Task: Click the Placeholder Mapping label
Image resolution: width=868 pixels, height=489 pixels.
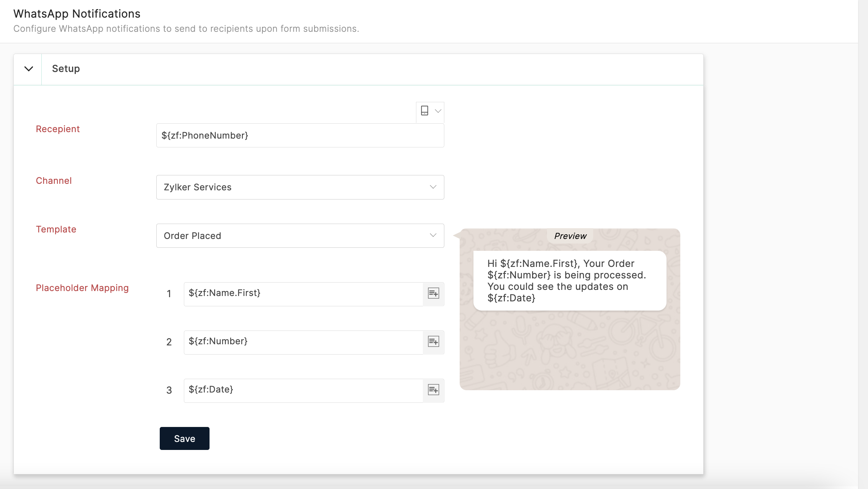Action: [82, 288]
